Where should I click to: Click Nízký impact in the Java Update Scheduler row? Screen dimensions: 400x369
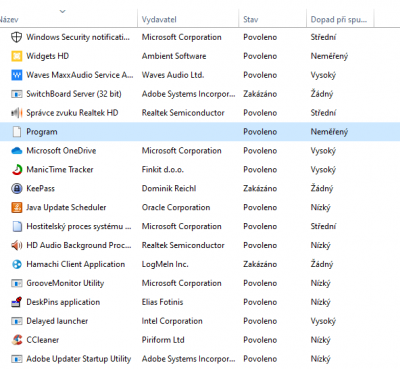(321, 207)
